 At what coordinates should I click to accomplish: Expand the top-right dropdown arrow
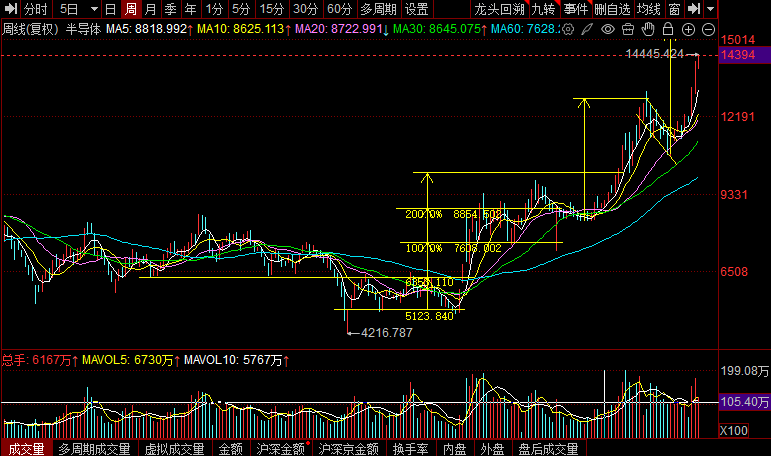(x=711, y=9)
